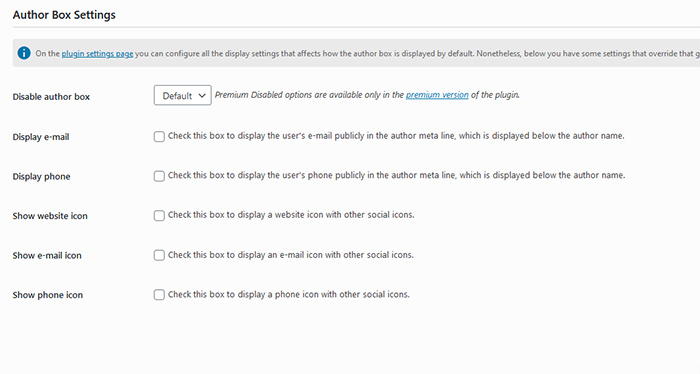Open the premium version link
Image resolution: width=700 pixels, height=374 pixels.
pos(437,95)
